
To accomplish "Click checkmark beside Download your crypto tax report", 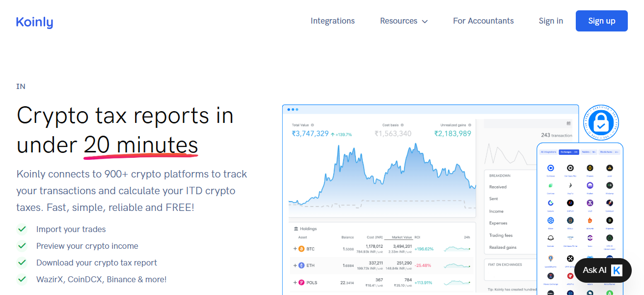I will coord(22,263).
